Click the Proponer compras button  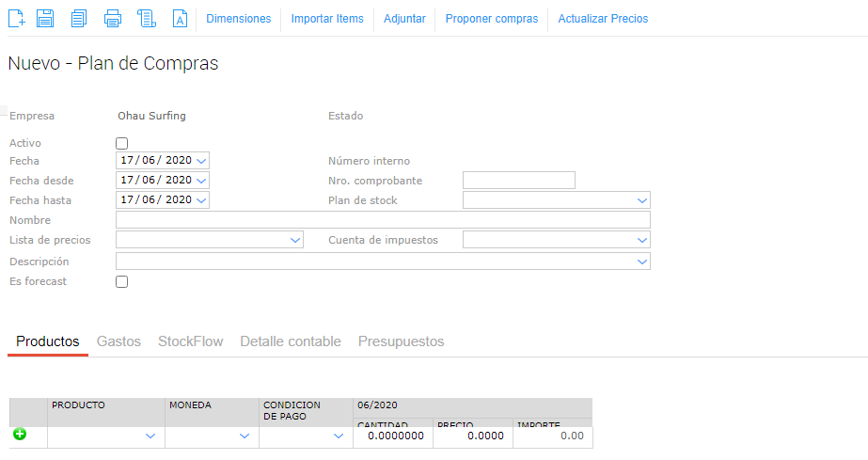[491, 19]
